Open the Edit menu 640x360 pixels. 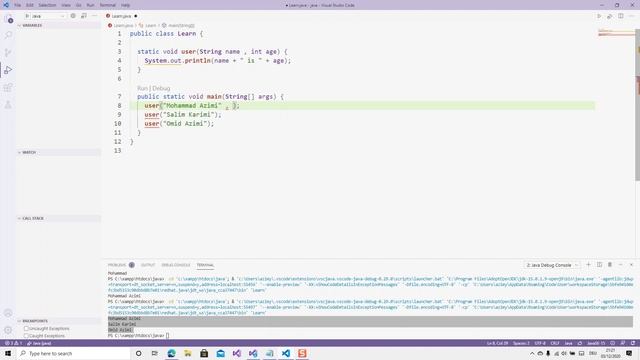pyautogui.click(x=30, y=5)
